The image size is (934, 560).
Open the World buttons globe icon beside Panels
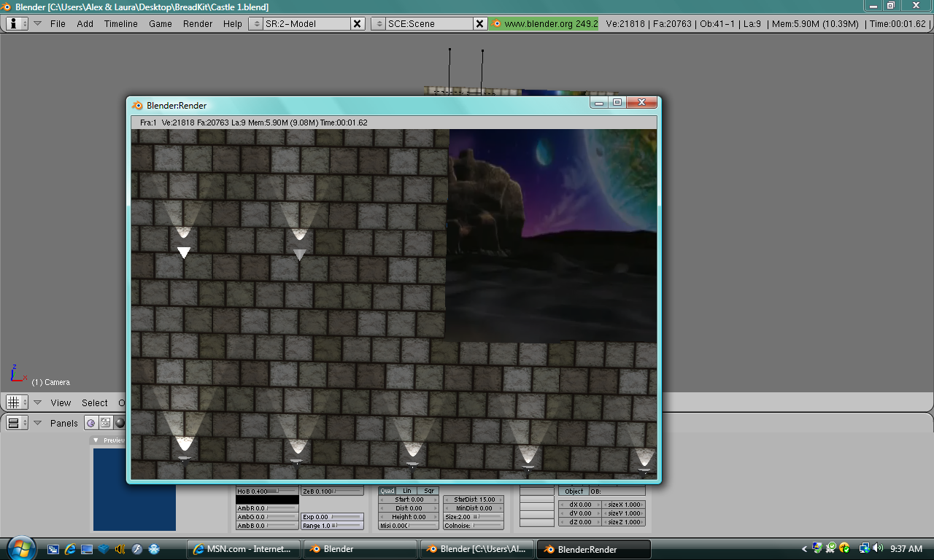91,423
